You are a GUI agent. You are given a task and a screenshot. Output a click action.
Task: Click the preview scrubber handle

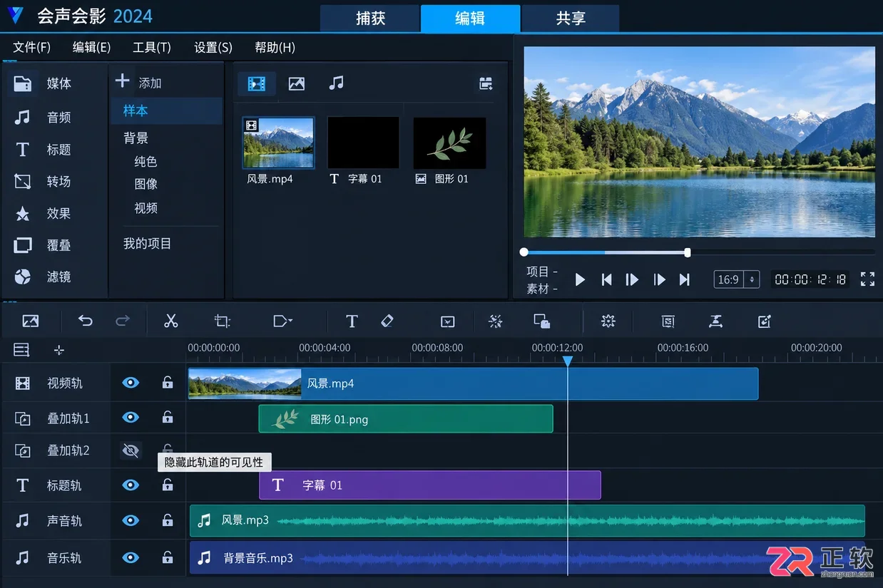coord(688,252)
